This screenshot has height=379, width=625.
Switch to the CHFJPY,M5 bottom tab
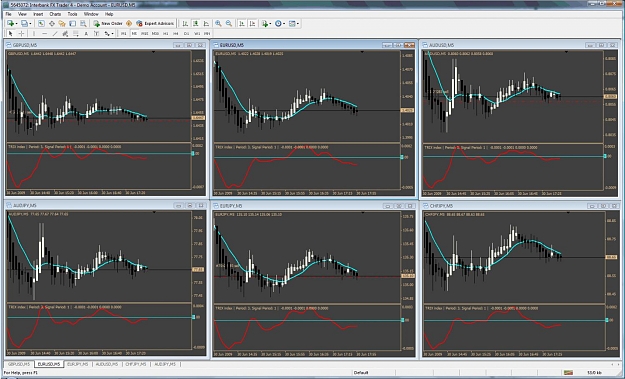pyautogui.click(x=136, y=364)
